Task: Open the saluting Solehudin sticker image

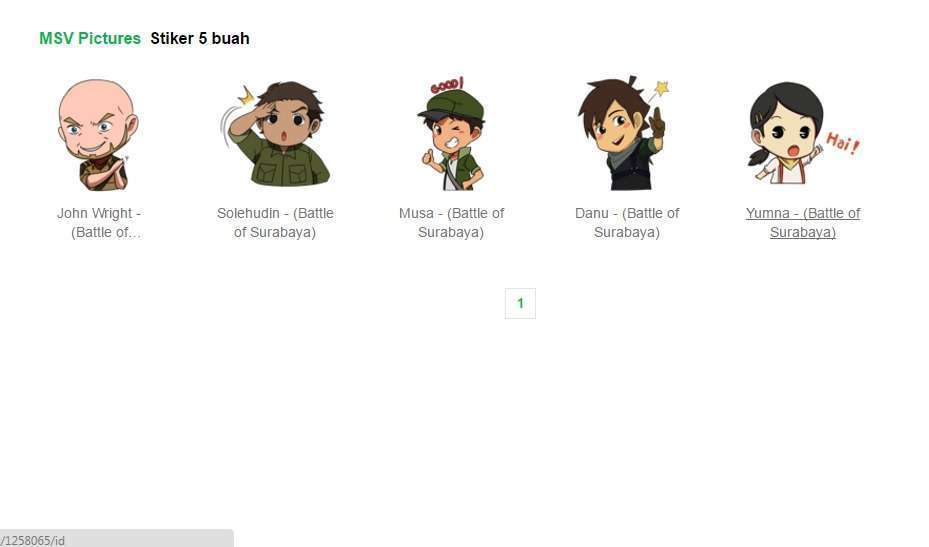Action: 275,134
